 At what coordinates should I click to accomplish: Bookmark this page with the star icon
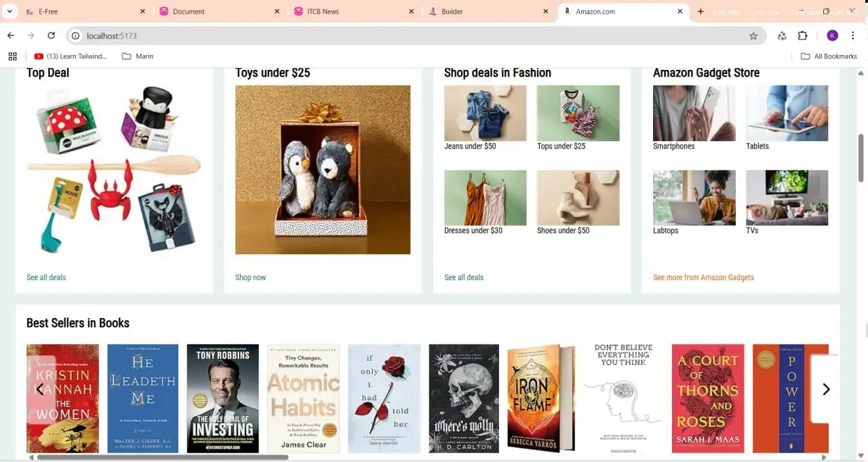coord(753,36)
